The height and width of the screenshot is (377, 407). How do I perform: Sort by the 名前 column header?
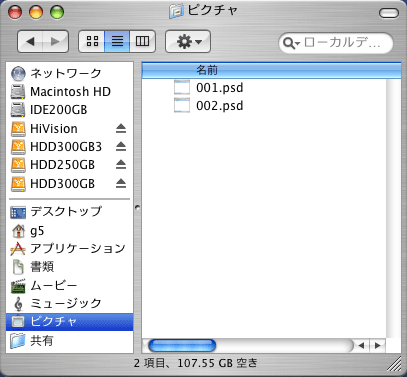pos(271,70)
